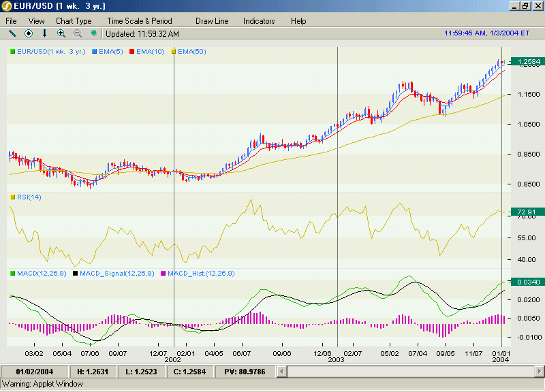Image resolution: width=545 pixels, height=392 pixels.
Task: Minimize the EUR/USD chart window
Action: tap(515, 6)
